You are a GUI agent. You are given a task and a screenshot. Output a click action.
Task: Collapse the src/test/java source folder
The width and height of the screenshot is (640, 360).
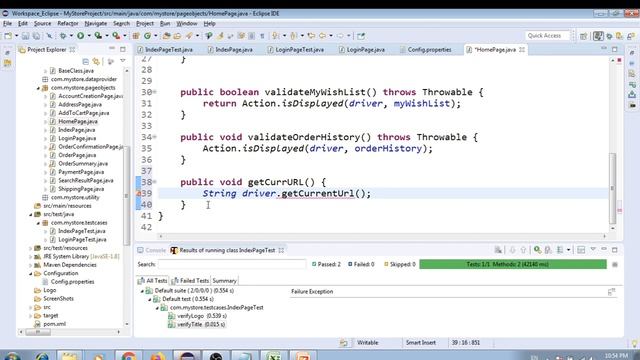click(x=31, y=214)
